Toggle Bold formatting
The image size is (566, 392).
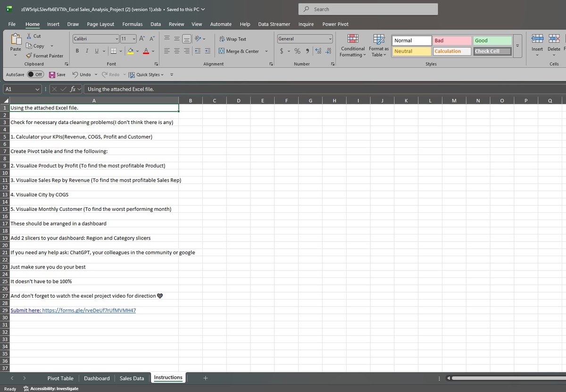point(77,51)
